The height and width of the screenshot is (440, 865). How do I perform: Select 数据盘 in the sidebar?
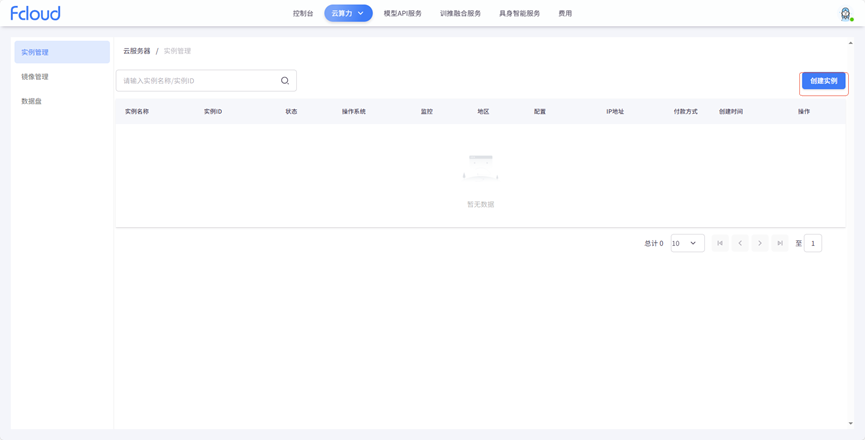coord(32,101)
